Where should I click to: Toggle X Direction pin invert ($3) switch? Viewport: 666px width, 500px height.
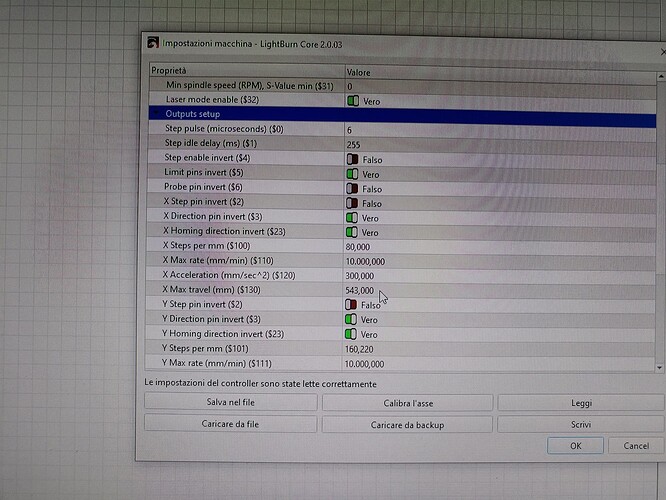click(x=352, y=218)
